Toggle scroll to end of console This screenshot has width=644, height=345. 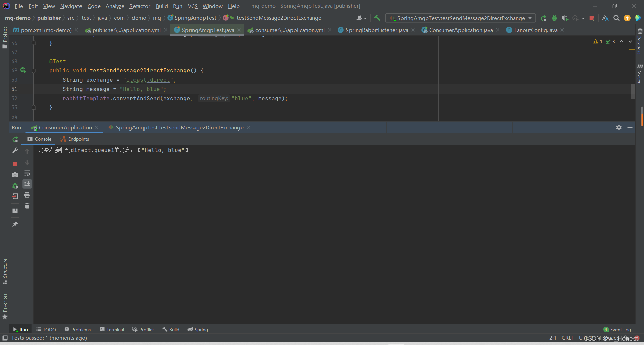[27, 184]
